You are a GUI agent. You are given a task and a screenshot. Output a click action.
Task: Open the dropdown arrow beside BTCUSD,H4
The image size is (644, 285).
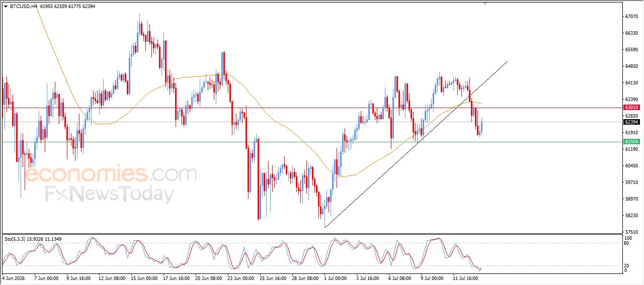coord(6,7)
